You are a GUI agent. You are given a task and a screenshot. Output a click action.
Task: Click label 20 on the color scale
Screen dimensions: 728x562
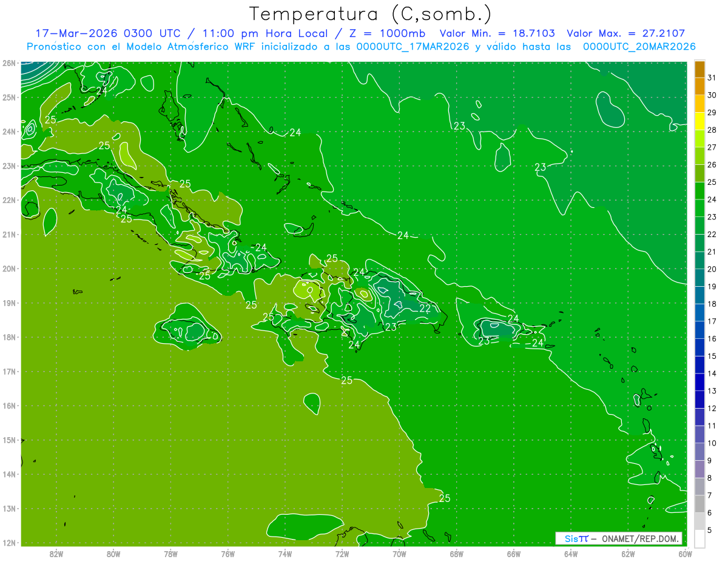[712, 269]
